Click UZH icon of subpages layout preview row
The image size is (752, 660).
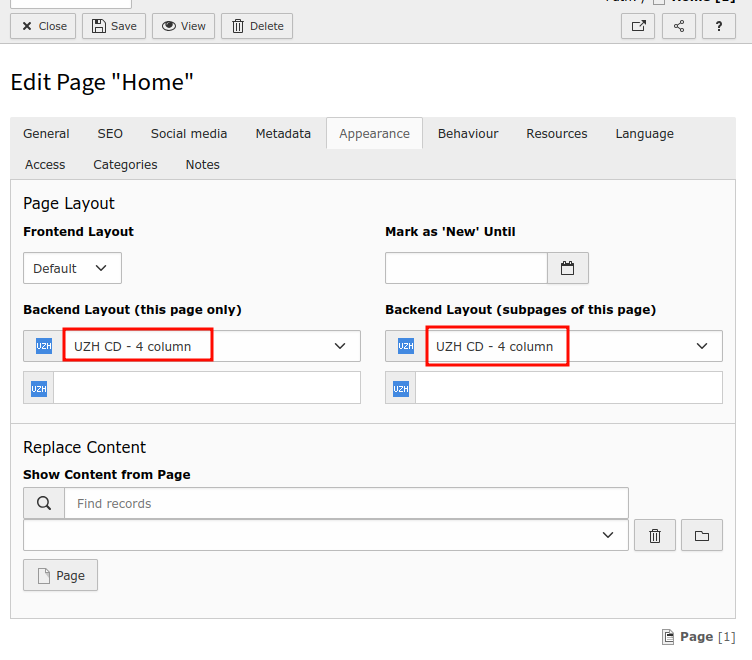pyautogui.click(x=401, y=388)
